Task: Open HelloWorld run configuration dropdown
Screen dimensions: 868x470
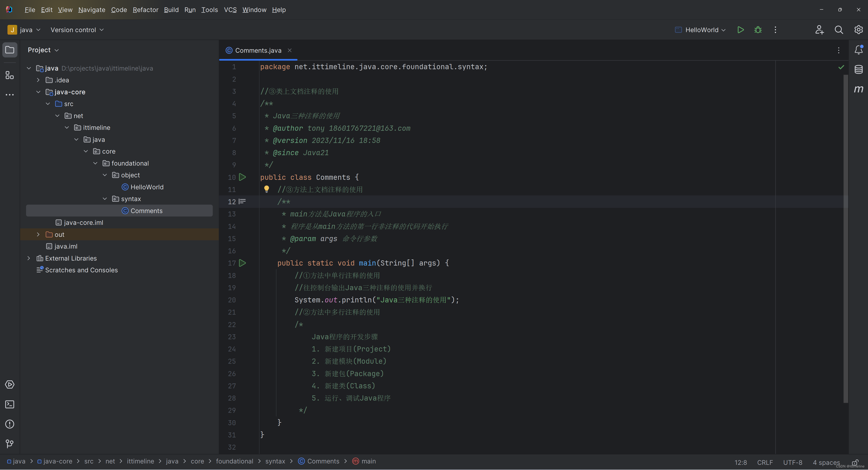Action: coord(700,30)
